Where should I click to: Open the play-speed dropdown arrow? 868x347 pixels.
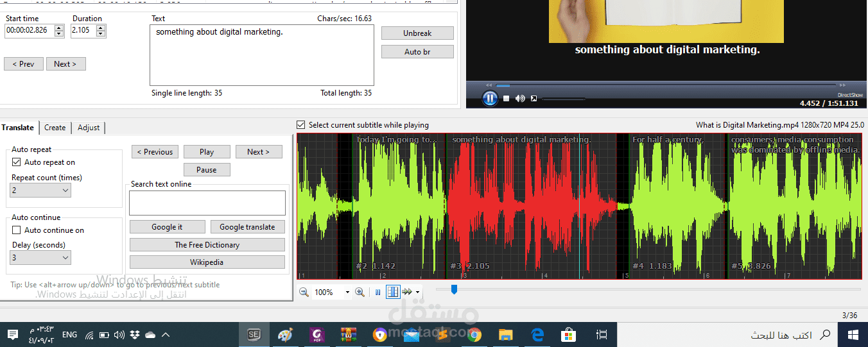click(x=418, y=292)
